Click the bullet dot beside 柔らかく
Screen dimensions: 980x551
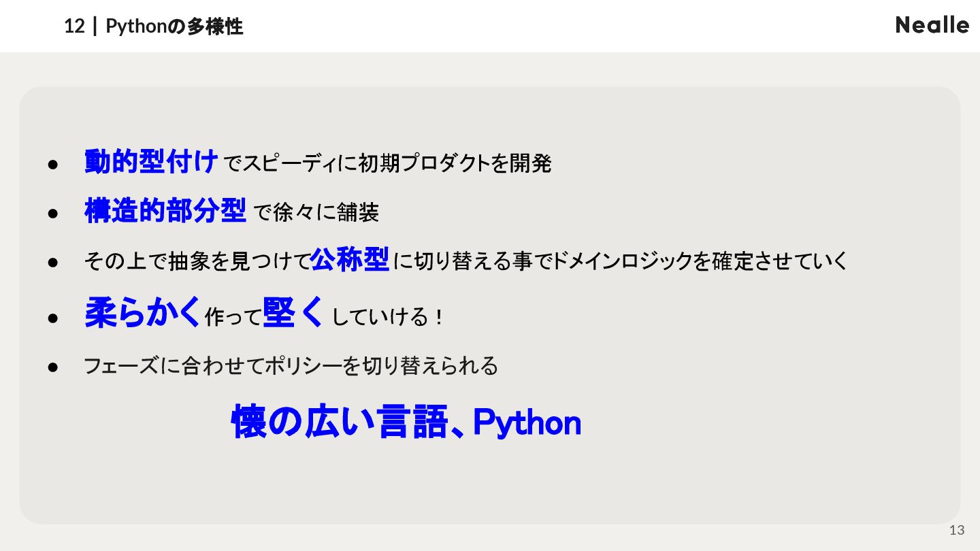pos(54,318)
